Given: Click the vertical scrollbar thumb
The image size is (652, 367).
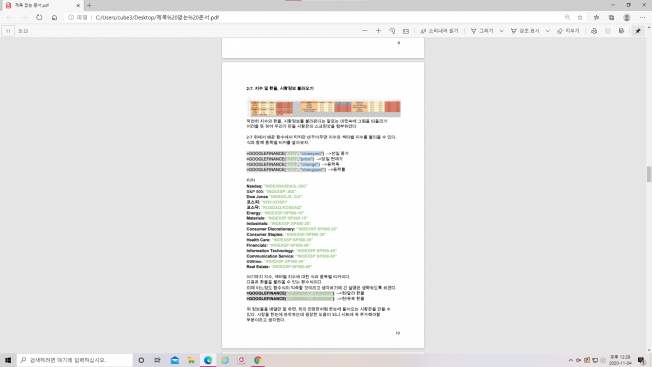Looking at the screenshot, I should tap(649, 174).
